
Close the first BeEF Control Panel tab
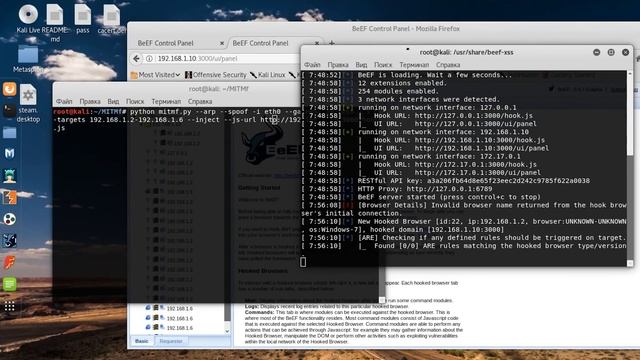tap(222, 43)
